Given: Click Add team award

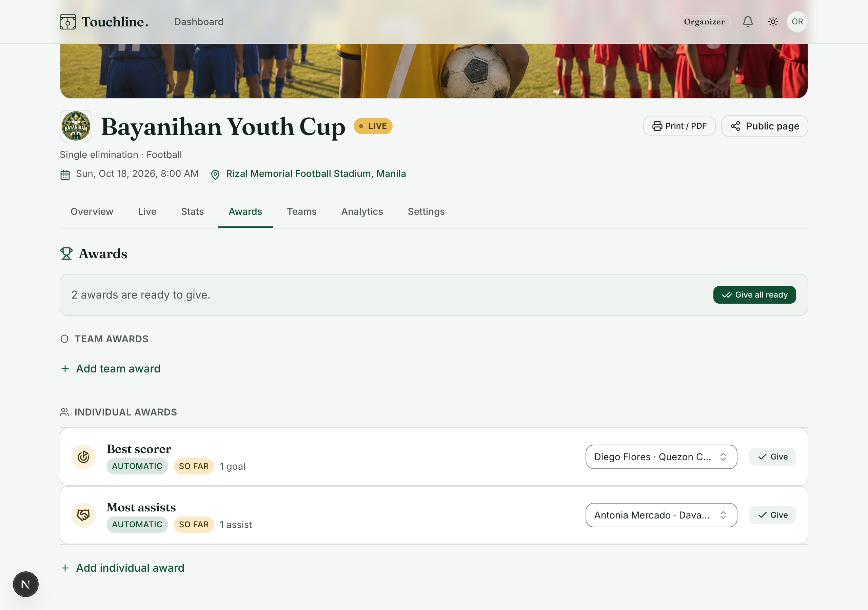Looking at the screenshot, I should [111, 368].
